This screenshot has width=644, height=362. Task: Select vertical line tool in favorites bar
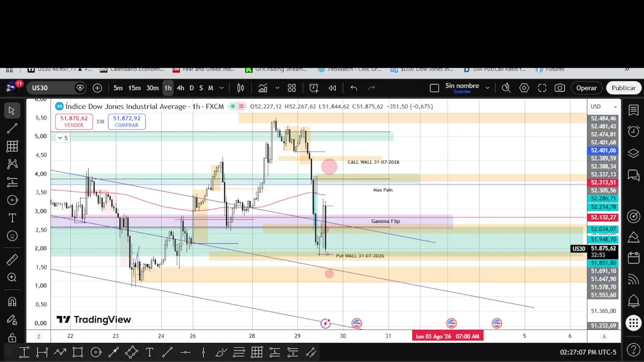203,352
